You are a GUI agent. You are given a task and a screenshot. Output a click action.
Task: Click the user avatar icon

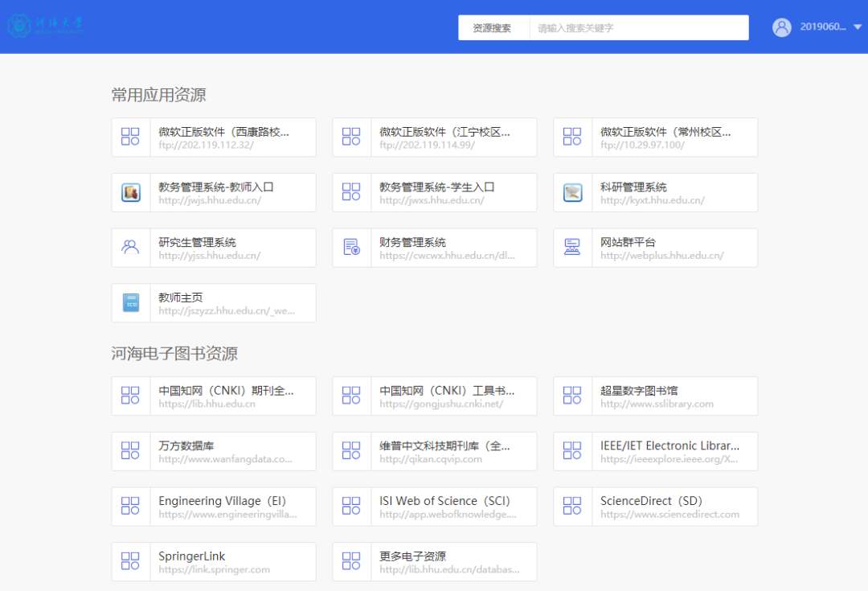pos(781,27)
